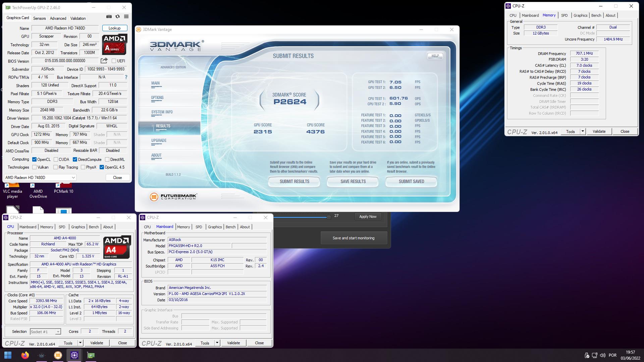Toggle the OpenCL checkbox
Screen dimensions: 644x362
coord(34,160)
